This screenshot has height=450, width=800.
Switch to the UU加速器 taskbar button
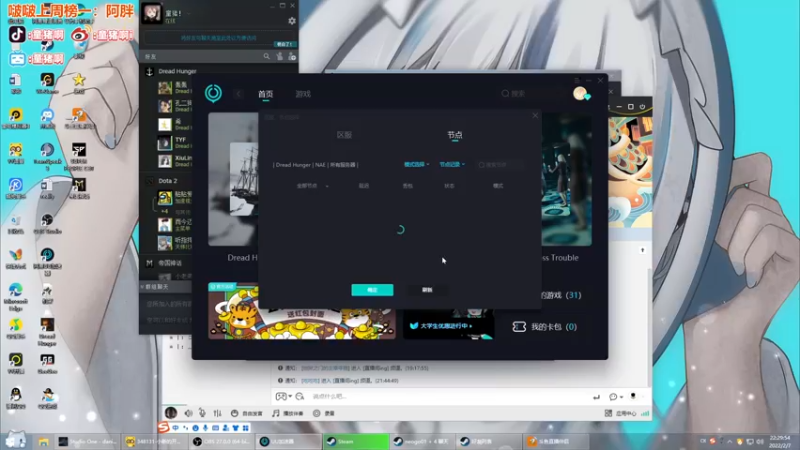coord(289,441)
